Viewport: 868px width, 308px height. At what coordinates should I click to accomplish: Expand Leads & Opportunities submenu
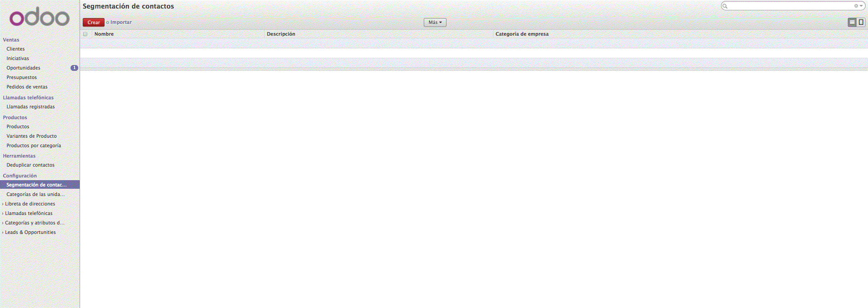pos(30,232)
